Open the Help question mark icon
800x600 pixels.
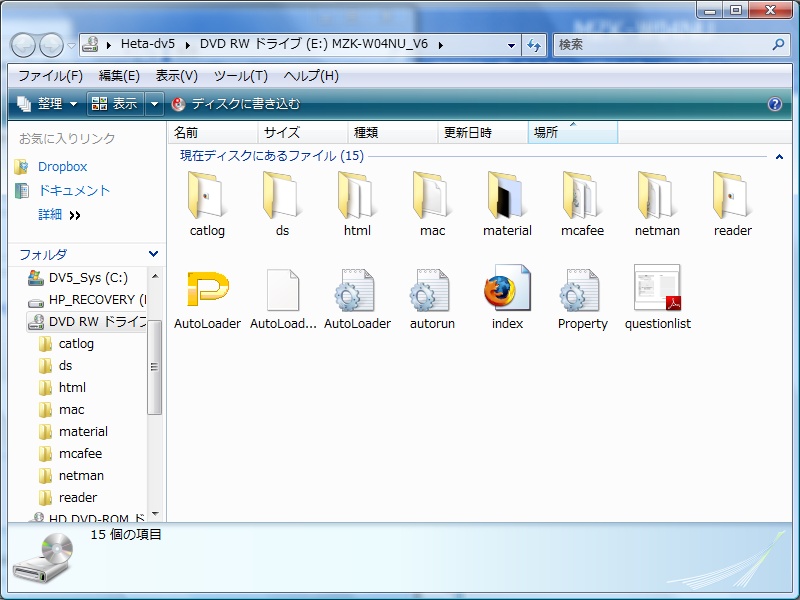pos(774,104)
